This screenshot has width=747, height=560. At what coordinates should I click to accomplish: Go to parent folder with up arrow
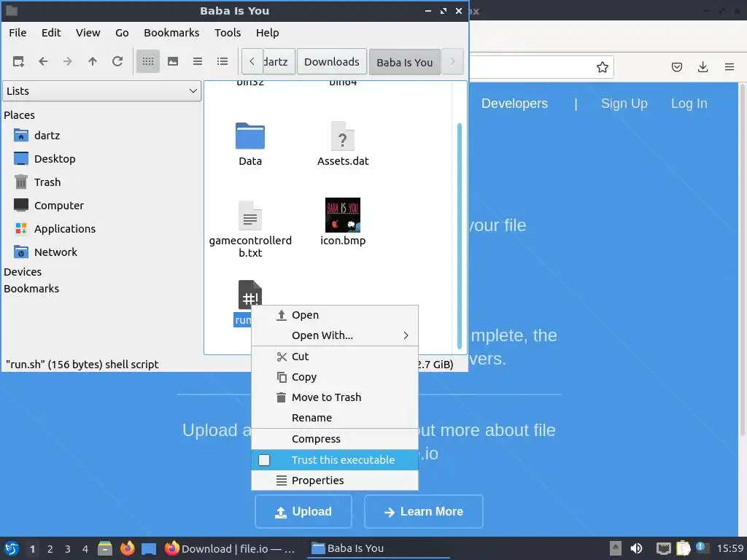[93, 61]
